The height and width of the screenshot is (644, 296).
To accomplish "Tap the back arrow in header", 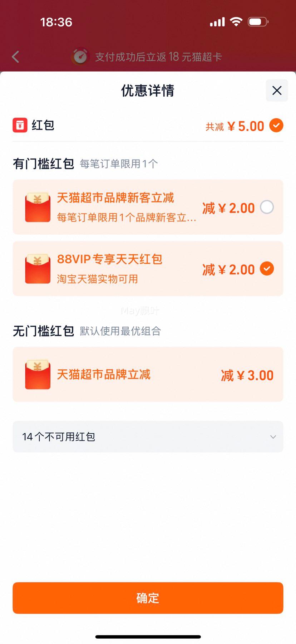I will (x=15, y=57).
